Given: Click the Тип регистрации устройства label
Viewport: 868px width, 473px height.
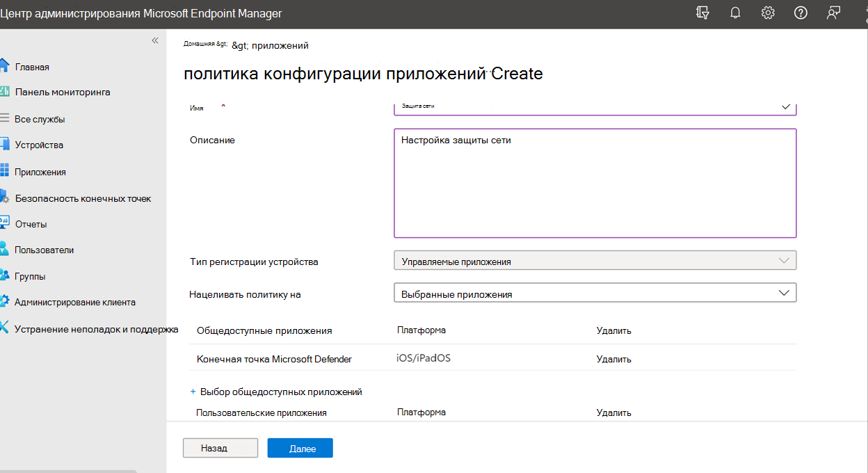Looking at the screenshot, I should click(254, 262).
